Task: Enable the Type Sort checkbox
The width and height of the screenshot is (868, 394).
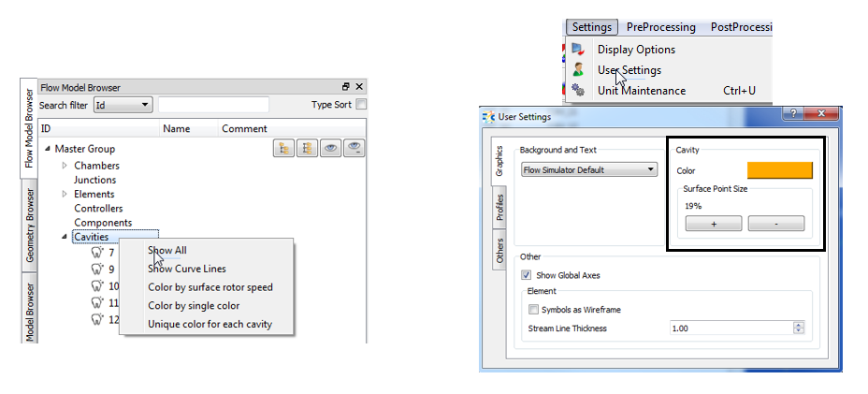Action: pos(361,105)
